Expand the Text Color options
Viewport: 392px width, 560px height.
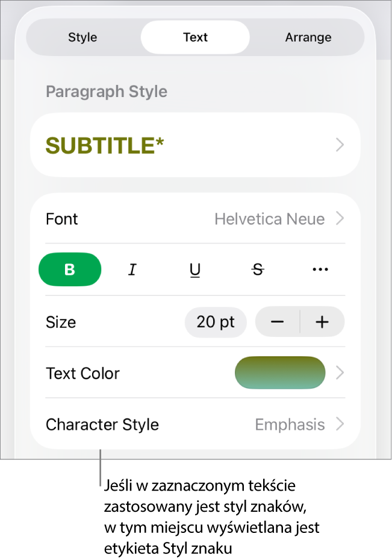coord(339,373)
